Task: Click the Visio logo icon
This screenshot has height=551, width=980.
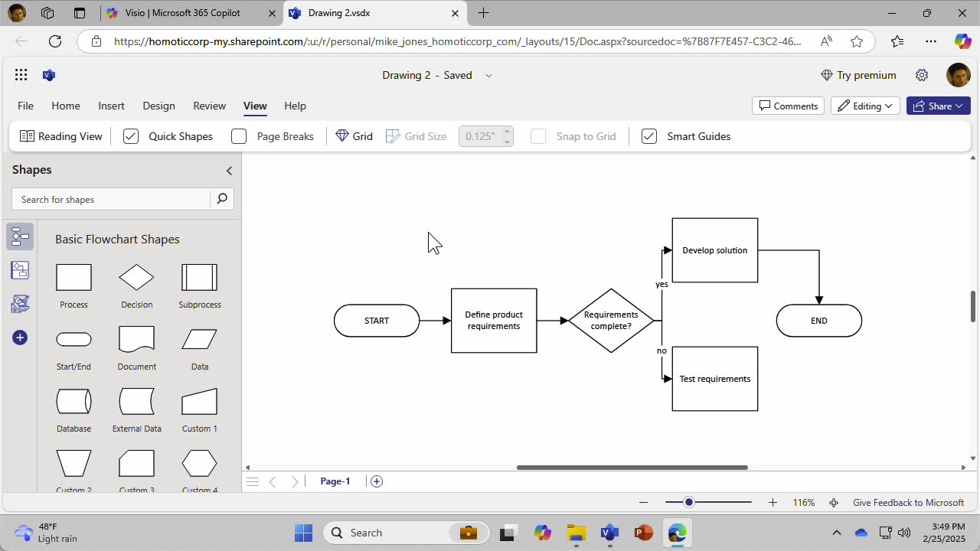Action: click(49, 75)
